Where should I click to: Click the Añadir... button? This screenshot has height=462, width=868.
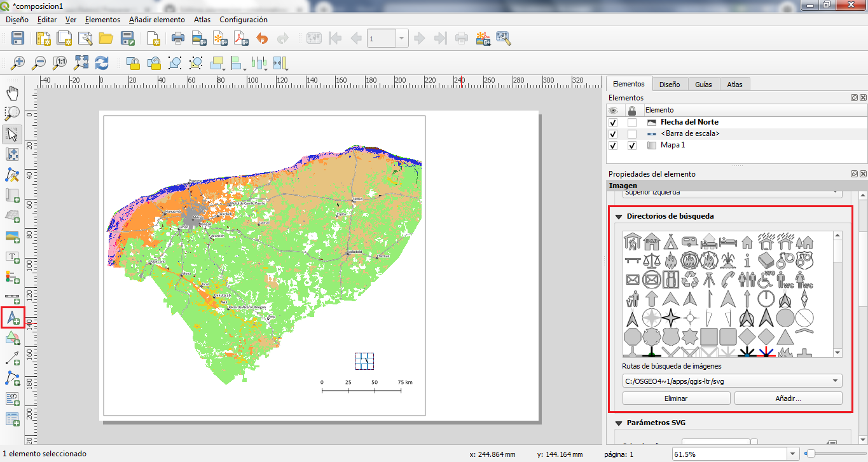point(789,398)
